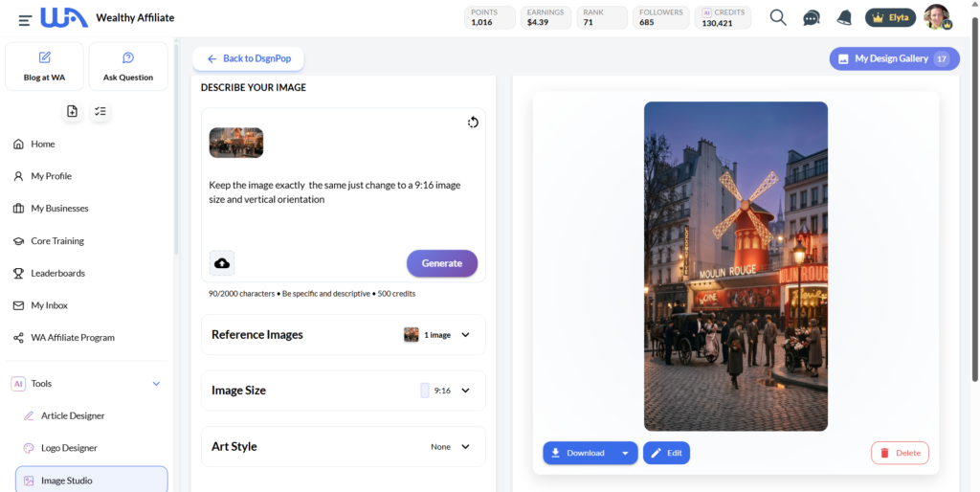Click the AI Tools icon in sidebar
The image size is (980, 492).
point(18,384)
